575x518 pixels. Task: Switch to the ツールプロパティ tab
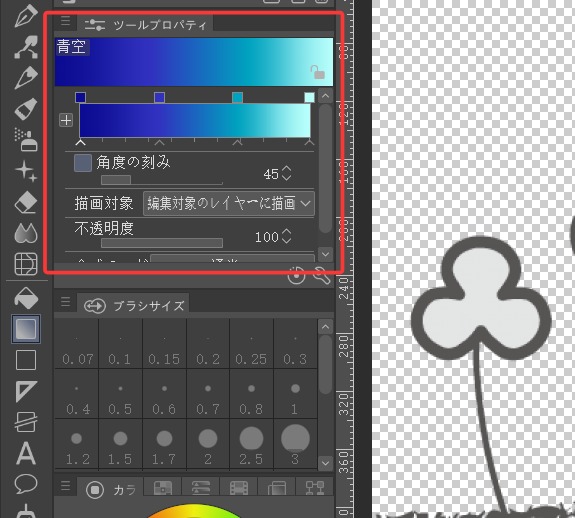point(145,25)
